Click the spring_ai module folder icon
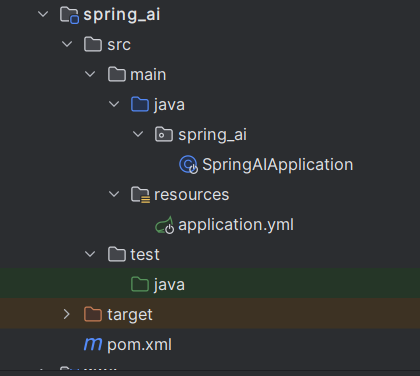 click(69, 15)
